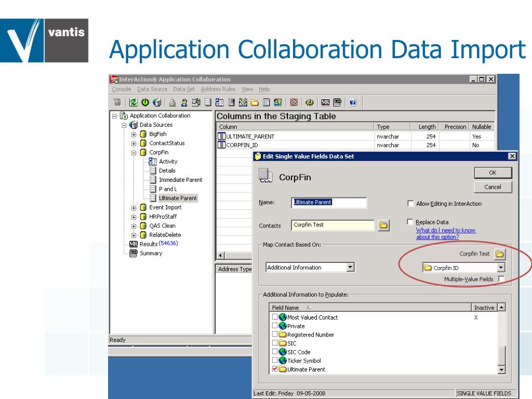Click the Nullable column header
This screenshot has height=399, width=532.
click(x=482, y=127)
